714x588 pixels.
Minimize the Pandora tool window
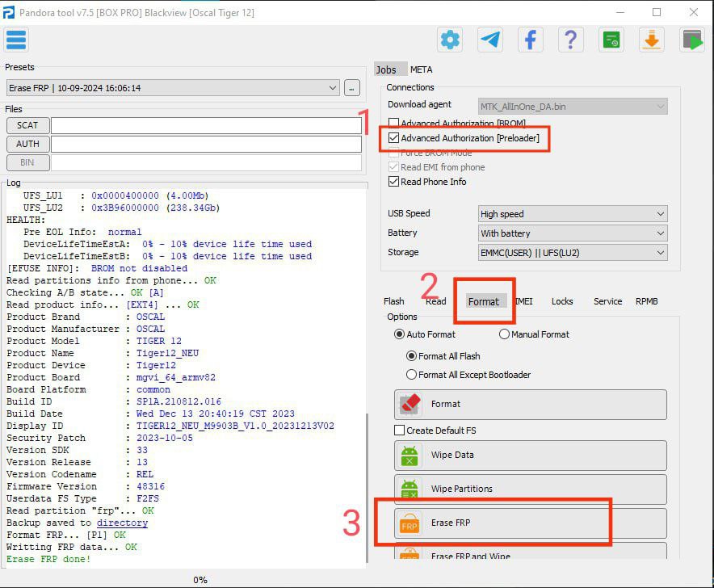[x=620, y=12]
